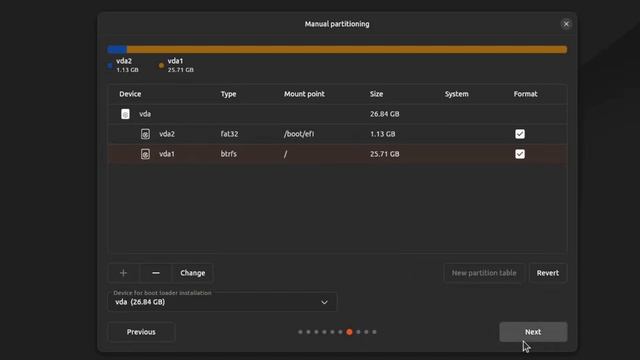Click the Device column header
Image resolution: width=640 pixels, height=360 pixels.
[130, 94]
